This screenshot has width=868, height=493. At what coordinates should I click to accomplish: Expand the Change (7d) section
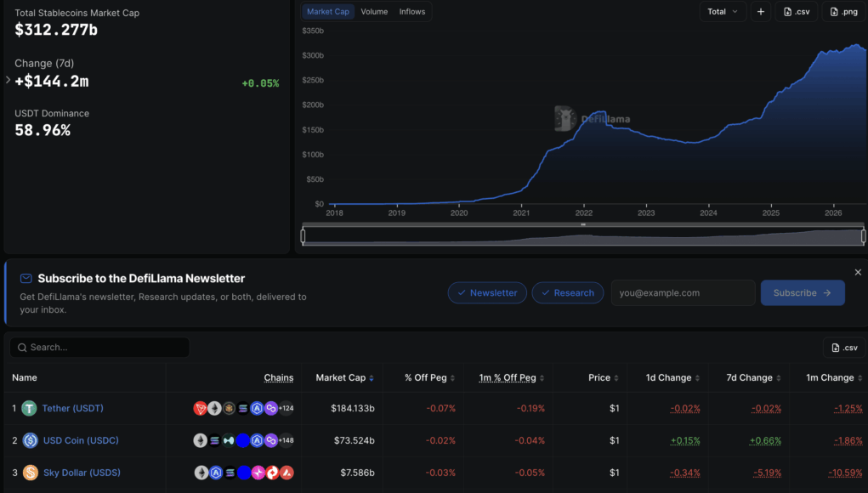pos(8,80)
